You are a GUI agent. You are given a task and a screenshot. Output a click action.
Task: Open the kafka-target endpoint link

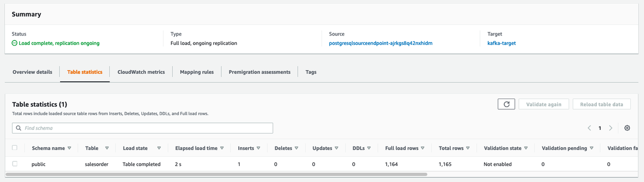[x=502, y=43]
